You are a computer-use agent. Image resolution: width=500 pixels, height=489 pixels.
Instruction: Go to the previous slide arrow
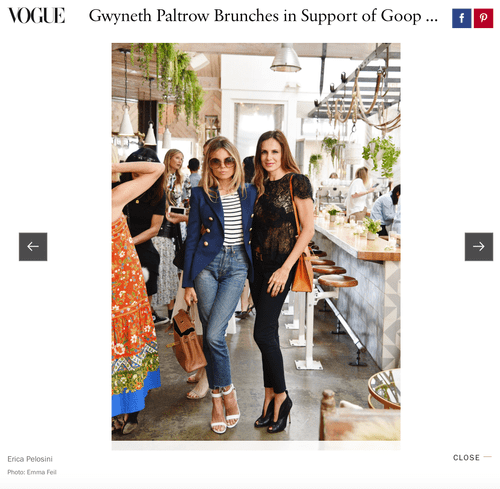pyautogui.click(x=33, y=247)
